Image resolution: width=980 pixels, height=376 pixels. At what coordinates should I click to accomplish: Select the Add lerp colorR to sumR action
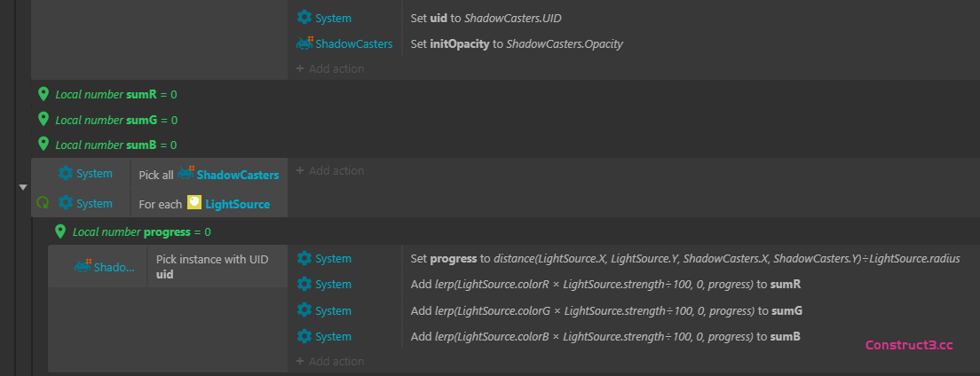(605, 285)
